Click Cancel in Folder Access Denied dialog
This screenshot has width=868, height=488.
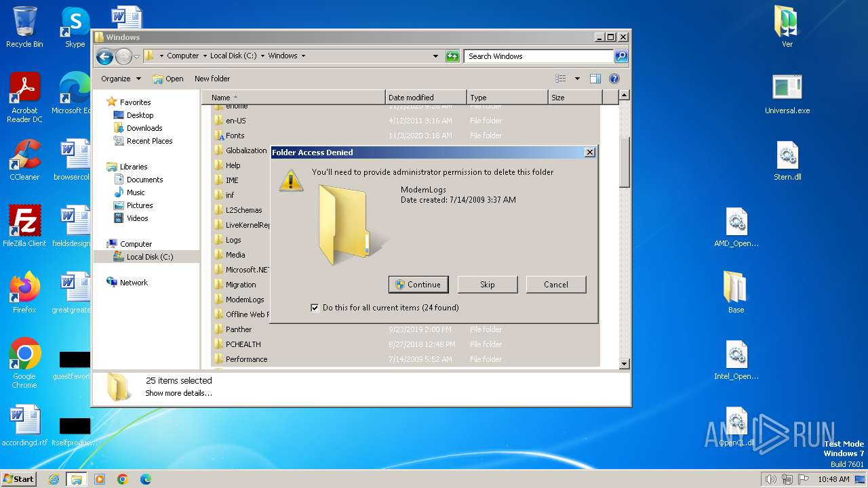click(x=555, y=285)
